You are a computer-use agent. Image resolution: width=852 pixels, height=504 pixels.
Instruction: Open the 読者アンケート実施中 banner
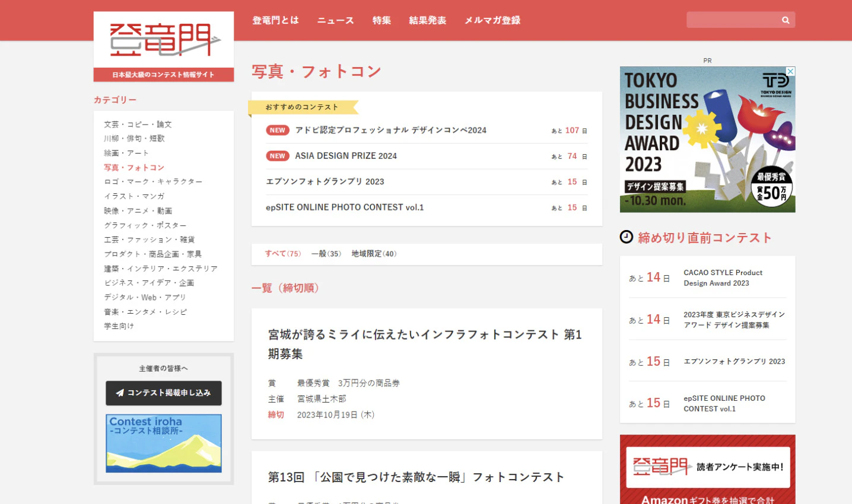point(708,470)
